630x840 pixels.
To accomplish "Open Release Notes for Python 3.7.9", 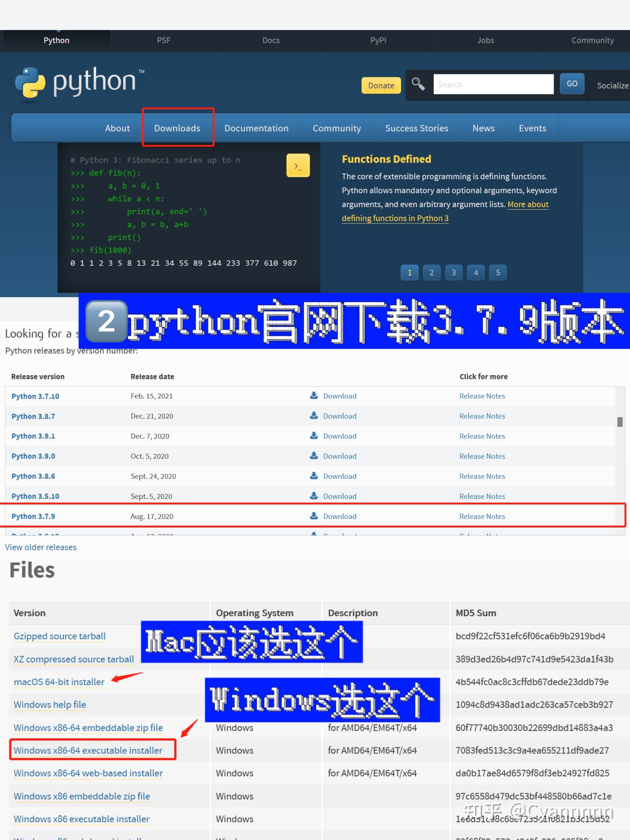I will 482,516.
